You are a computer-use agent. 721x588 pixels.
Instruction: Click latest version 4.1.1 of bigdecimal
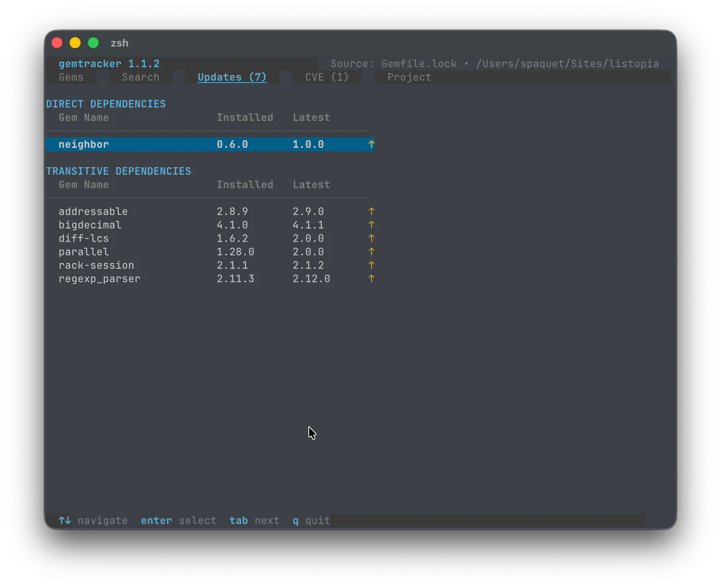click(x=308, y=225)
